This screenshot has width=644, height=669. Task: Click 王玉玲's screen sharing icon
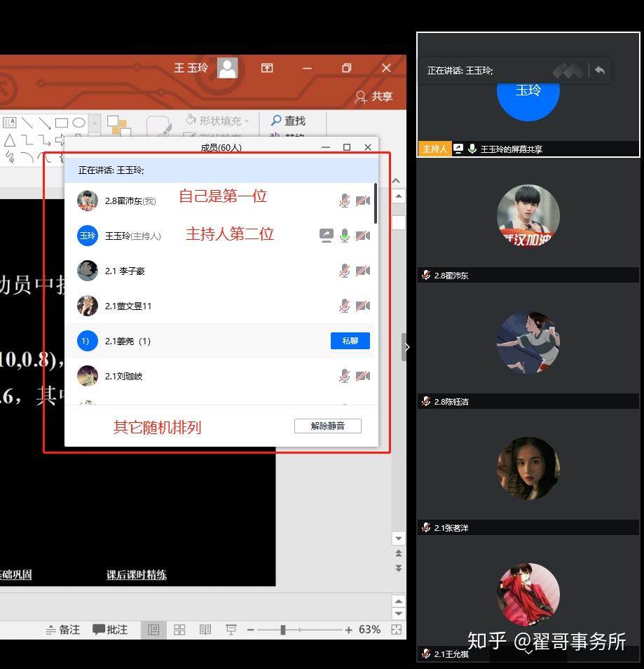326,235
